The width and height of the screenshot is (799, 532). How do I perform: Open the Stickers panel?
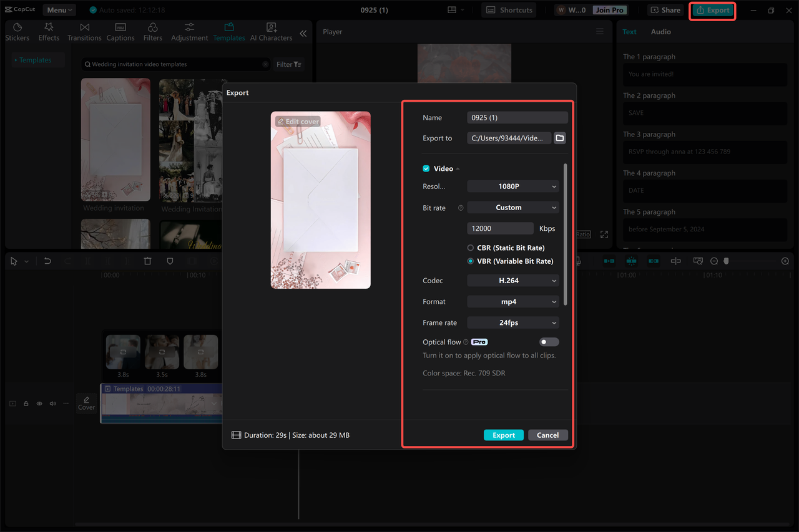tap(17, 30)
